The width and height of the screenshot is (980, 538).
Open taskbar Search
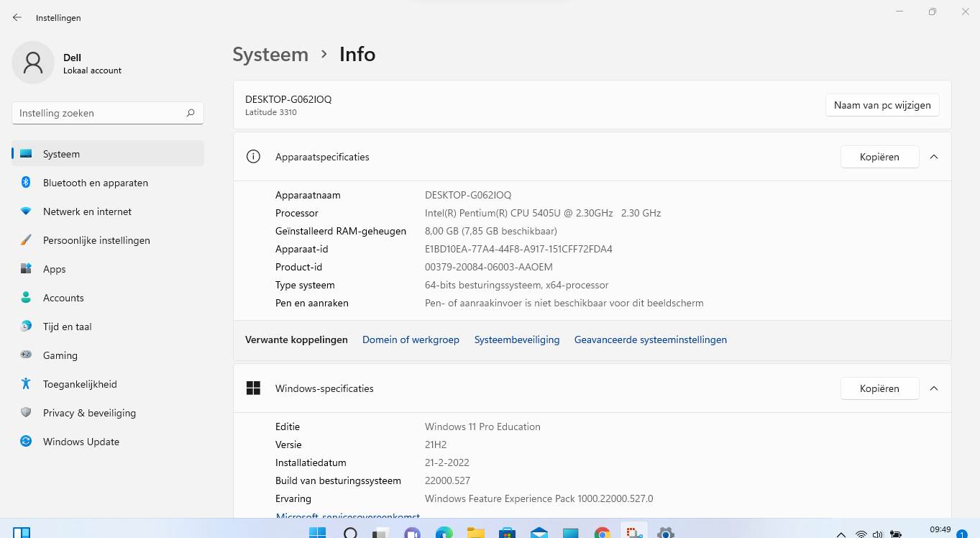click(x=350, y=533)
